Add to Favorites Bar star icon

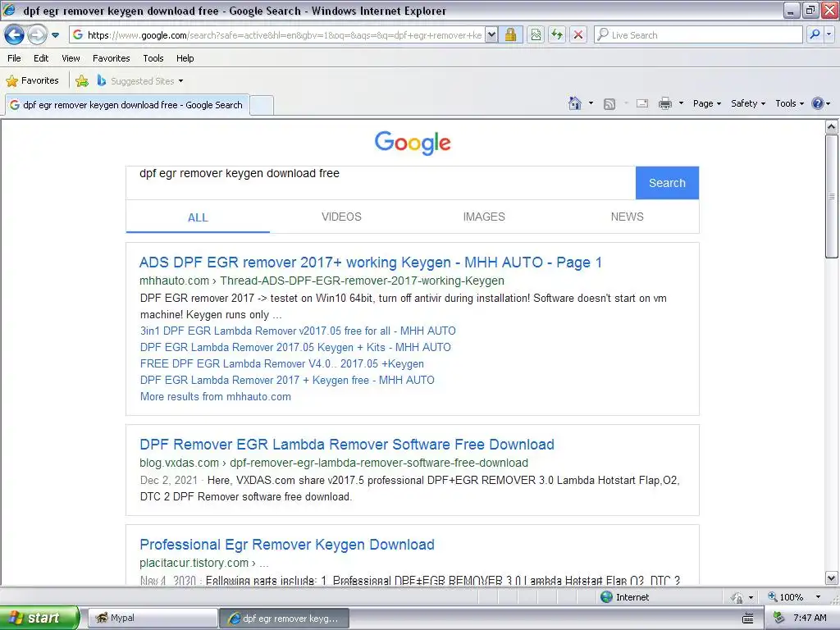pyautogui.click(x=82, y=81)
